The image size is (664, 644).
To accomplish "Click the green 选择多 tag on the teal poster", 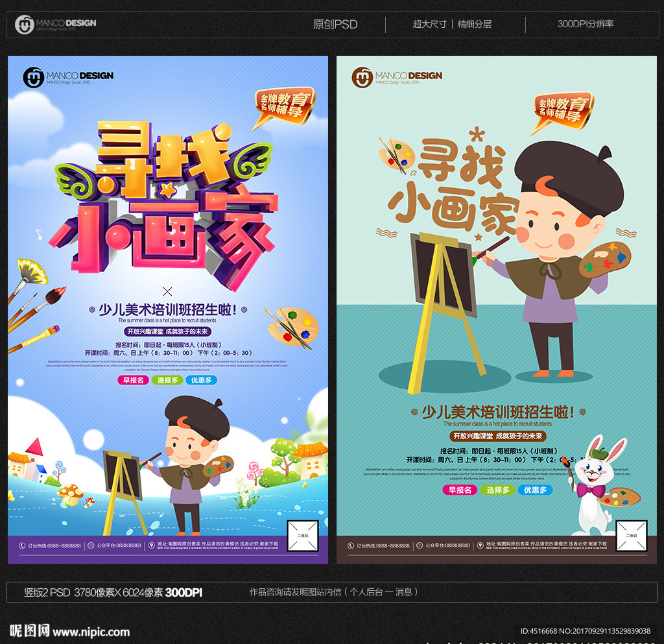I will pos(497,490).
